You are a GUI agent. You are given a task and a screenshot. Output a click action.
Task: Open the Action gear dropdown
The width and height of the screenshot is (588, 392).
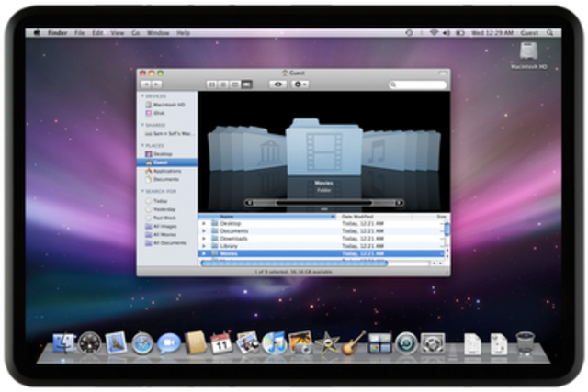tap(300, 84)
